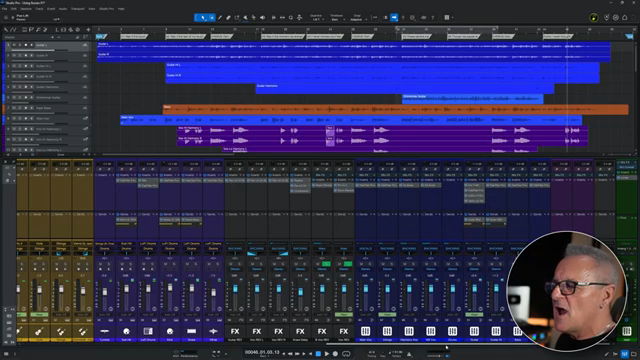640x360 pixels.
Task: Open the Edit menu
Action: (x=14, y=9)
